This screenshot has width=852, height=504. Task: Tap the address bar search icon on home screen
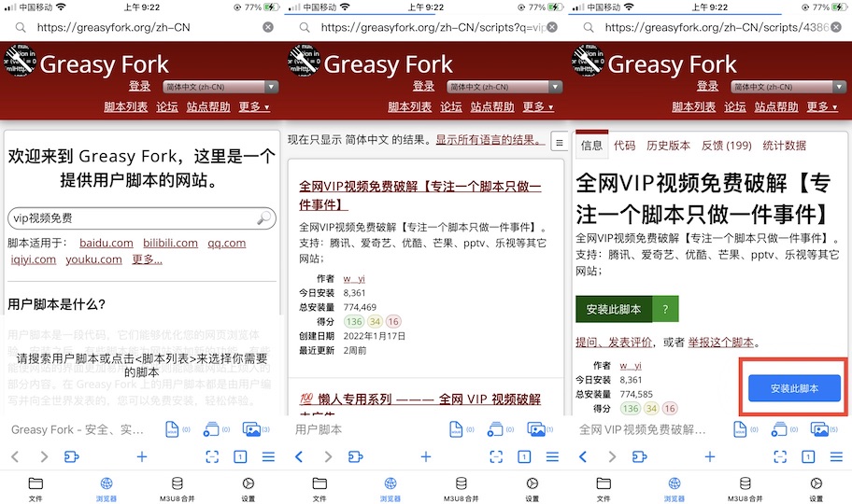point(21,27)
